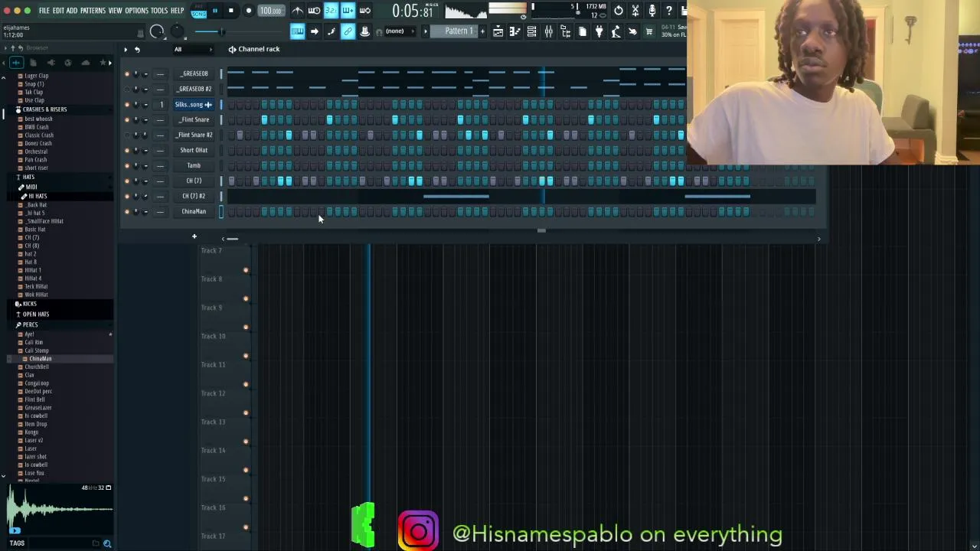Screen dimensions: 980x551
Task: Mute the _Flint Snare channel
Action: tap(127, 119)
